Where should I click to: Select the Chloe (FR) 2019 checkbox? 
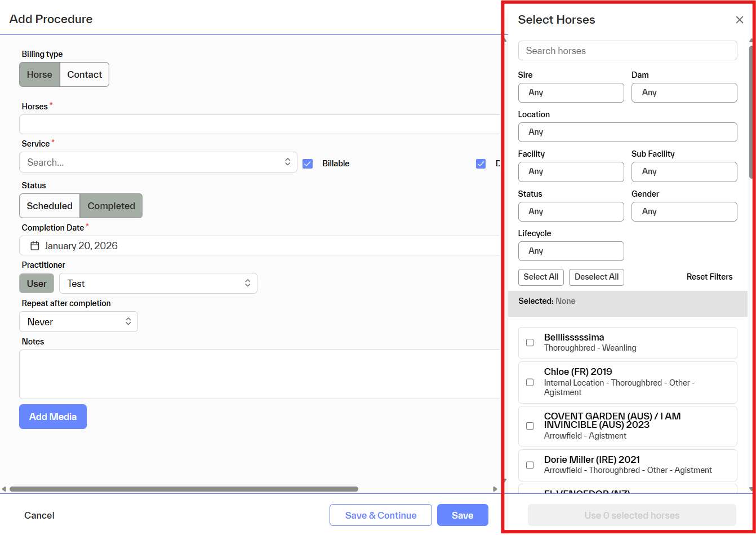[530, 382]
